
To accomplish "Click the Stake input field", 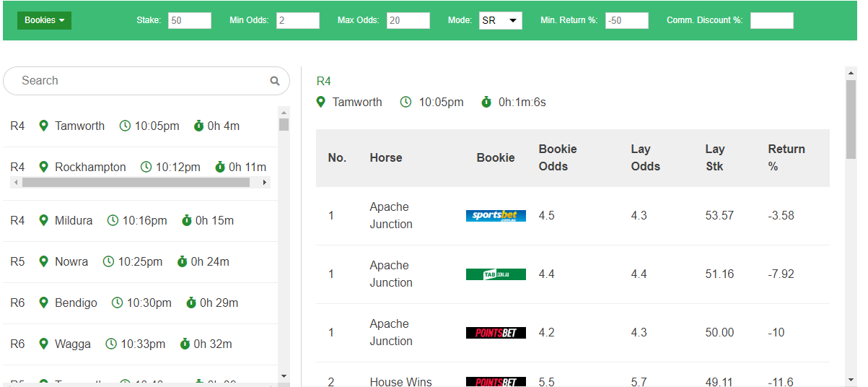I will 190,20.
